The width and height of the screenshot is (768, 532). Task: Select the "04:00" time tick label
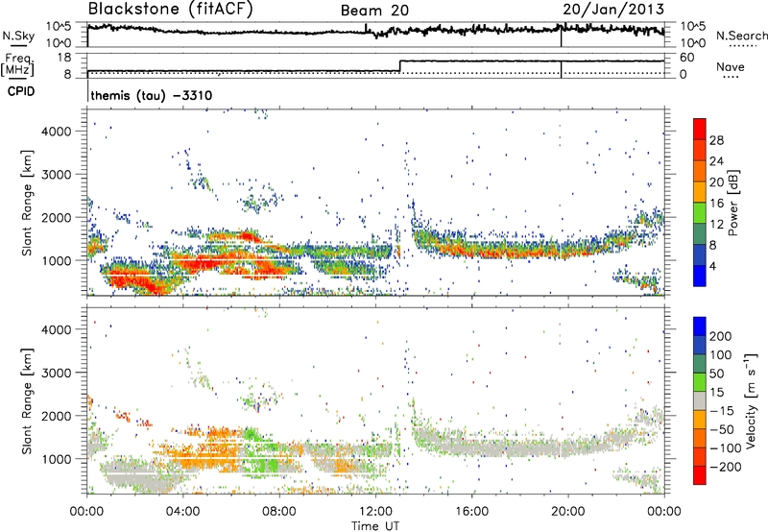pos(182,512)
